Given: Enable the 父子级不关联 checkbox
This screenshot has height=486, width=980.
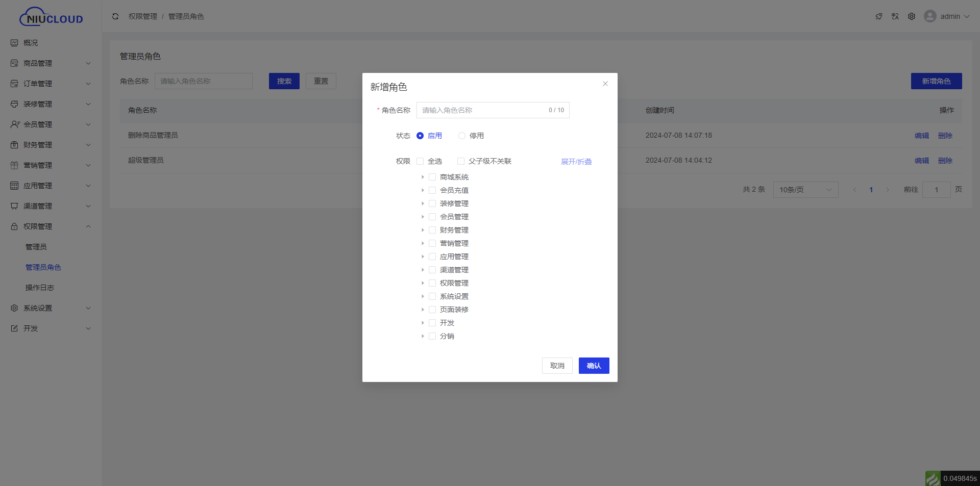Looking at the screenshot, I should (x=461, y=161).
